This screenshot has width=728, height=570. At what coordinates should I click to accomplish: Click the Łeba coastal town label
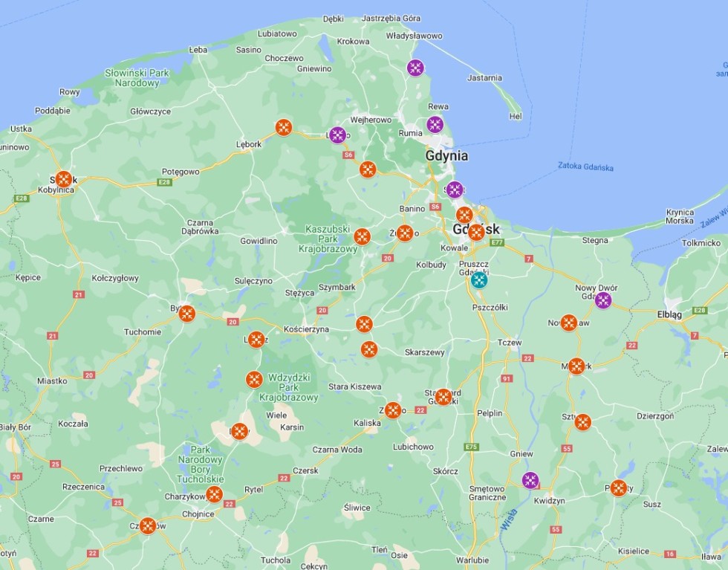(198, 49)
